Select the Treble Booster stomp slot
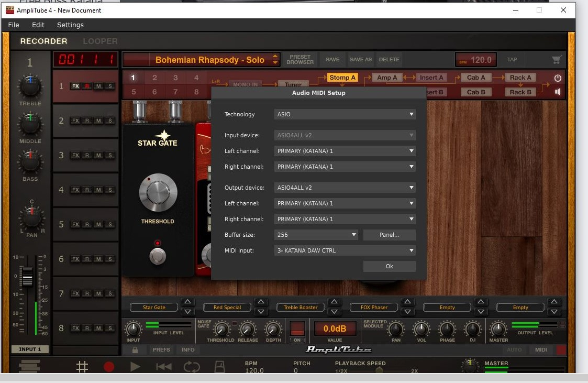588x383 pixels. click(x=301, y=307)
